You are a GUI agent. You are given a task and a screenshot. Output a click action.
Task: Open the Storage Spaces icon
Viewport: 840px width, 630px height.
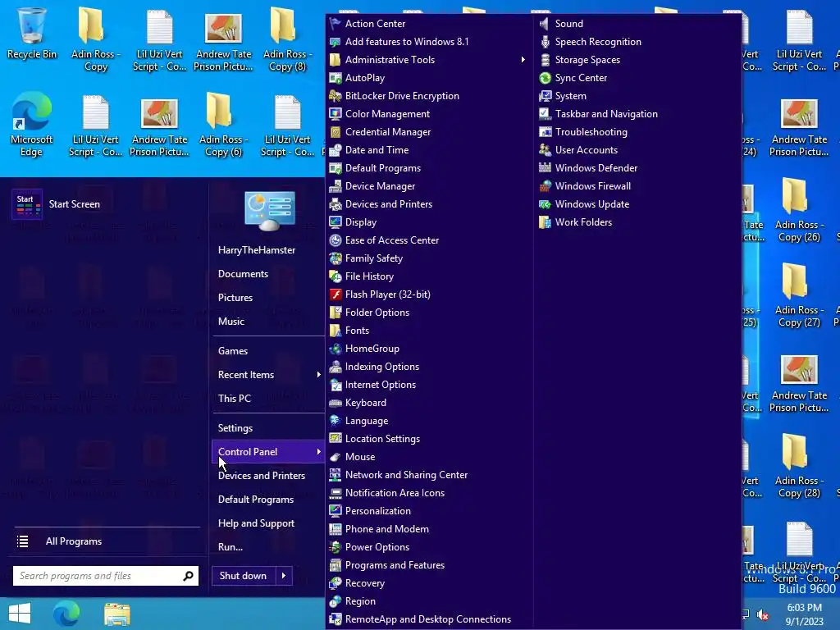(545, 59)
